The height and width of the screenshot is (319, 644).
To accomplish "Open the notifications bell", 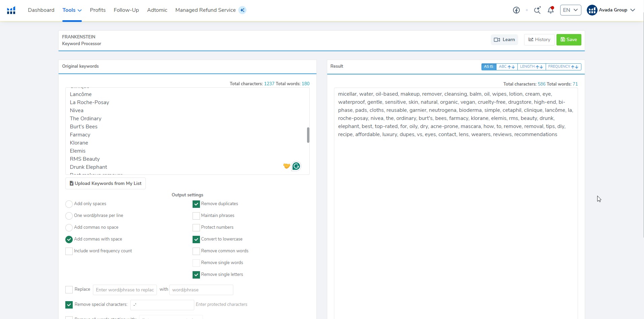I will (x=551, y=10).
